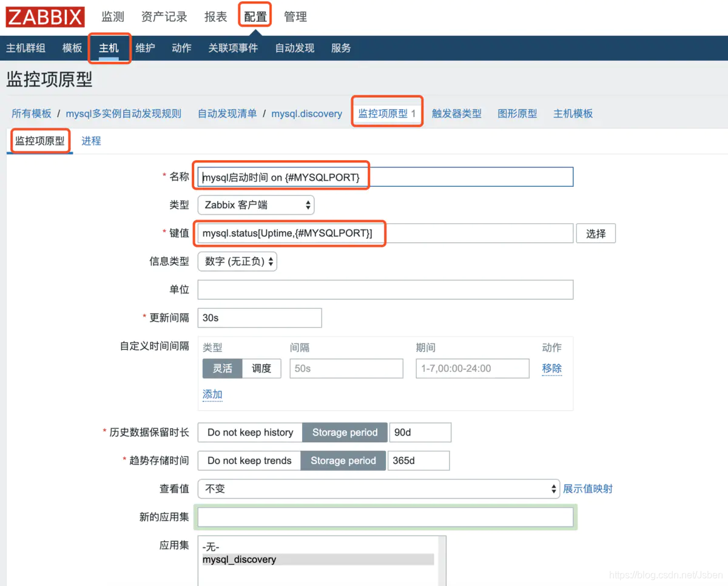Image resolution: width=728 pixels, height=586 pixels.
Task: Switch to 进程 tab
Action: (x=91, y=141)
